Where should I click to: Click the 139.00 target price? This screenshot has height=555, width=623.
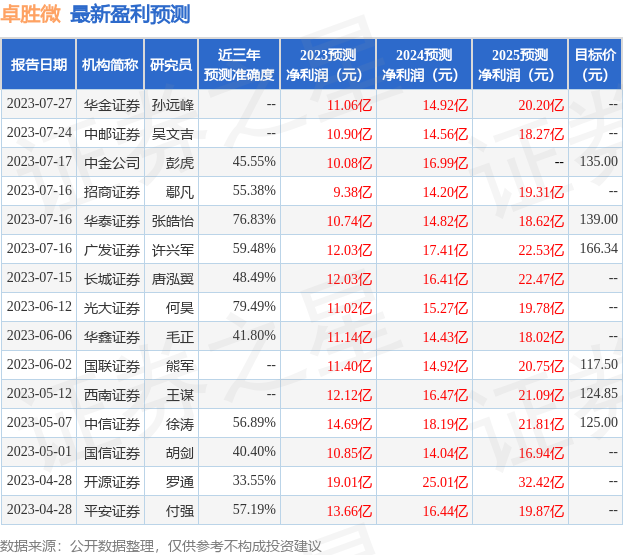(598, 219)
